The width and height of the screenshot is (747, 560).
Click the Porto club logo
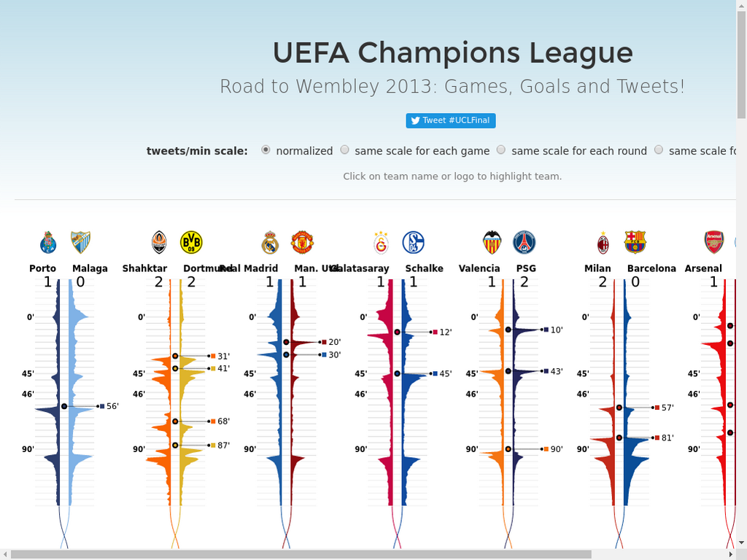pyautogui.click(x=48, y=242)
